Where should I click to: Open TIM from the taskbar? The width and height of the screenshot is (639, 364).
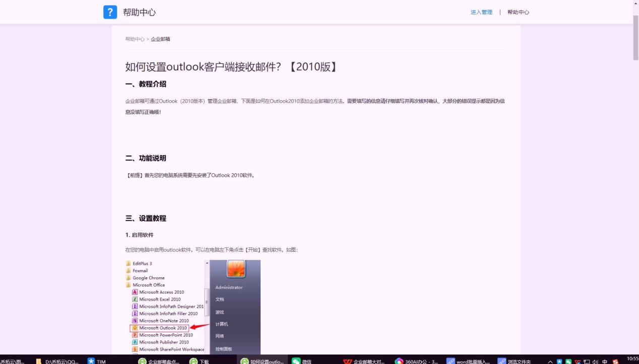click(x=98, y=361)
